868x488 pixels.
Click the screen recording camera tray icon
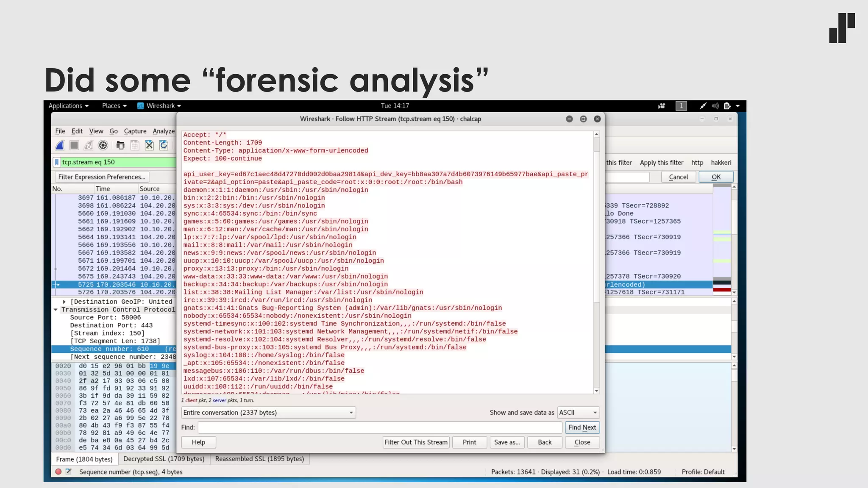point(662,106)
